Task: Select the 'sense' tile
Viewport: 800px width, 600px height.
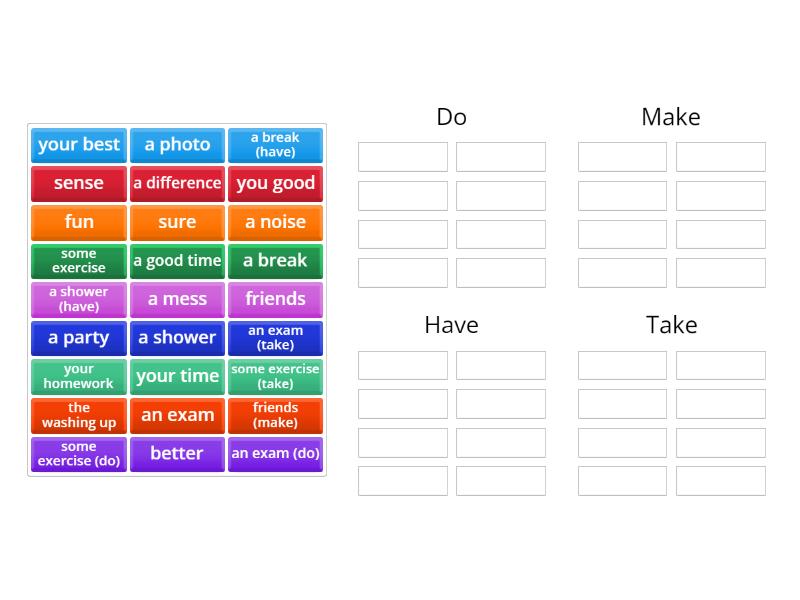Action: coord(78,183)
